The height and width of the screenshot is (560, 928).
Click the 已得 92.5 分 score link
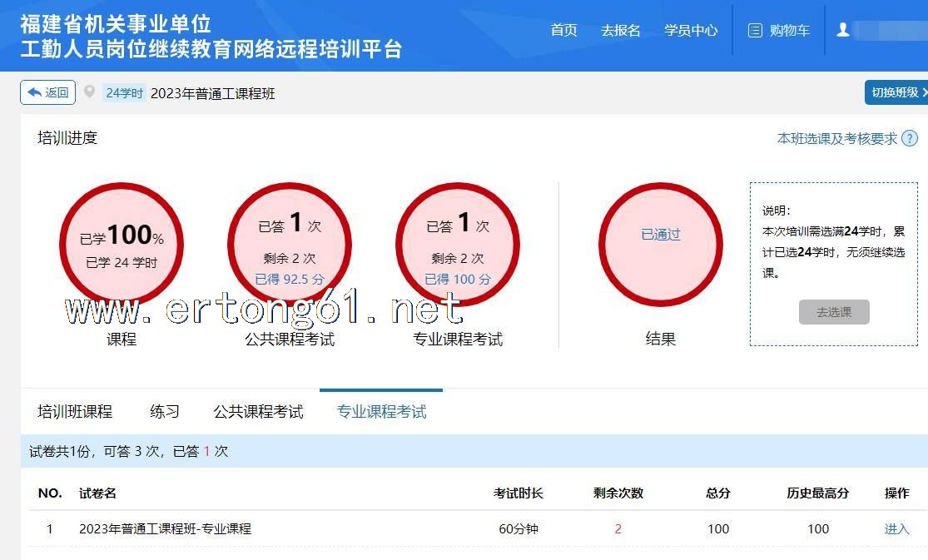(x=290, y=280)
